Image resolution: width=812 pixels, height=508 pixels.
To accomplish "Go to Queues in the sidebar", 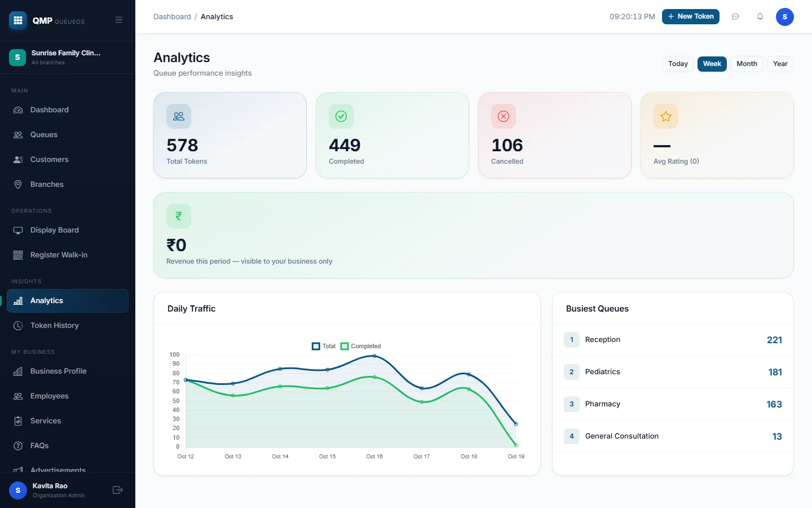I will [x=68, y=135].
